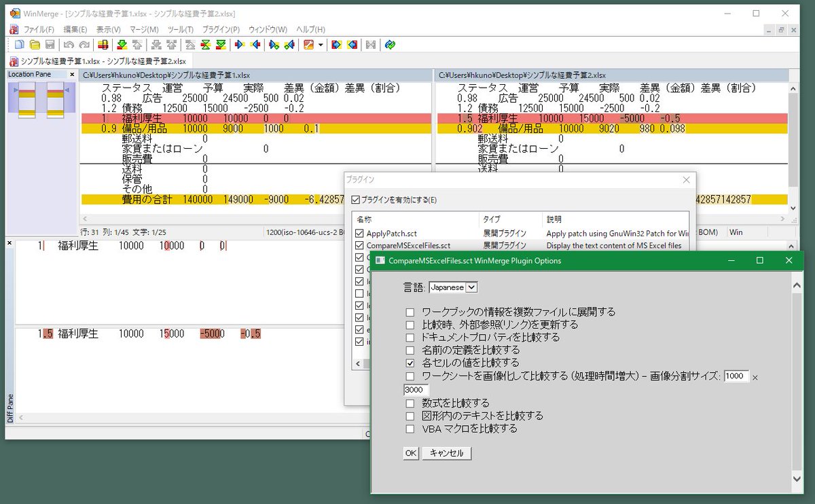
Task: Open the 編集(E) menu
Action: (x=75, y=30)
